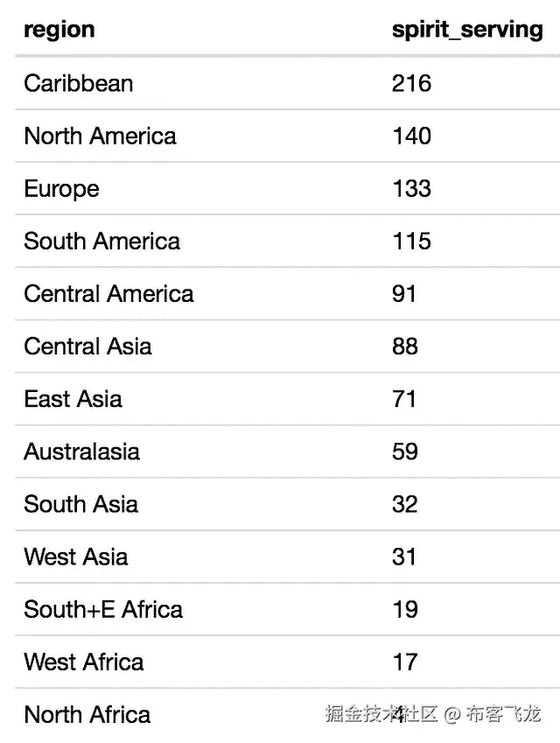Click the value 140 cell

coord(411,137)
